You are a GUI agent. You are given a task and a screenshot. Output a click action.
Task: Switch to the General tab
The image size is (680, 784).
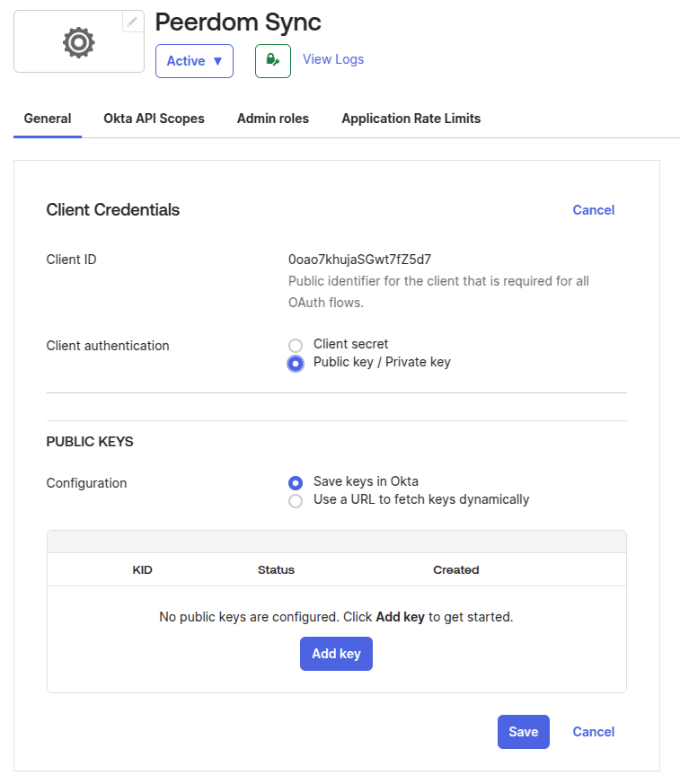click(x=48, y=119)
